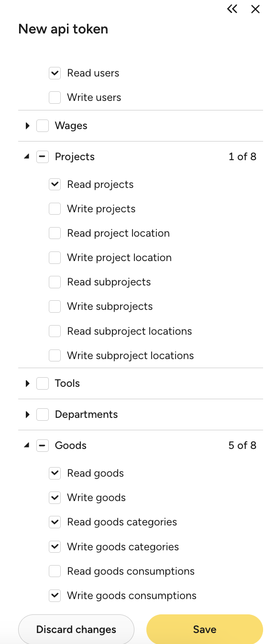Check the Write projects permission
The width and height of the screenshot is (265, 644).
(x=55, y=209)
